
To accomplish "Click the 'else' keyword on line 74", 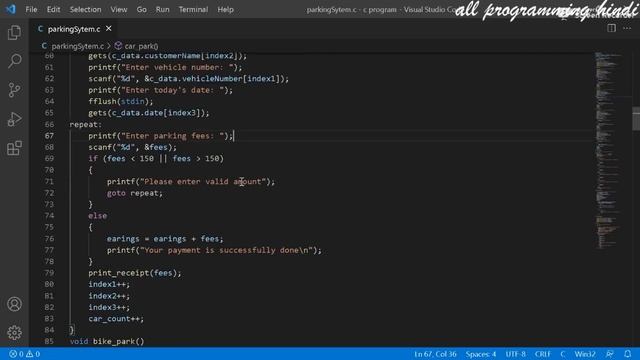I will [98, 216].
